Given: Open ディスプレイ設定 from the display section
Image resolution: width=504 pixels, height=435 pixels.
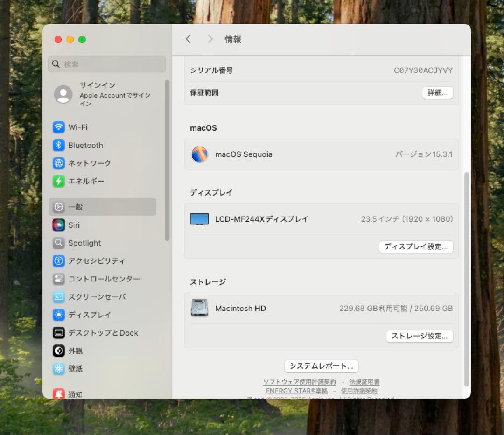Looking at the screenshot, I should 416,247.
